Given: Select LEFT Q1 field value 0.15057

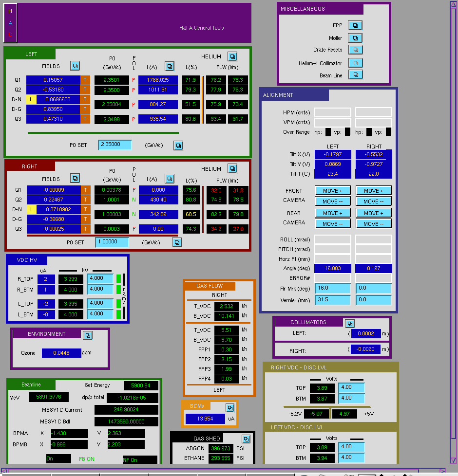Looking at the screenshot, I should tap(53, 80).
